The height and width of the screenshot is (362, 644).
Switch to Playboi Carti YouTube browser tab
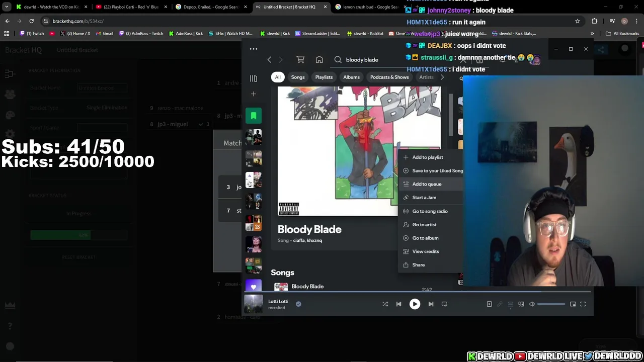point(131,7)
